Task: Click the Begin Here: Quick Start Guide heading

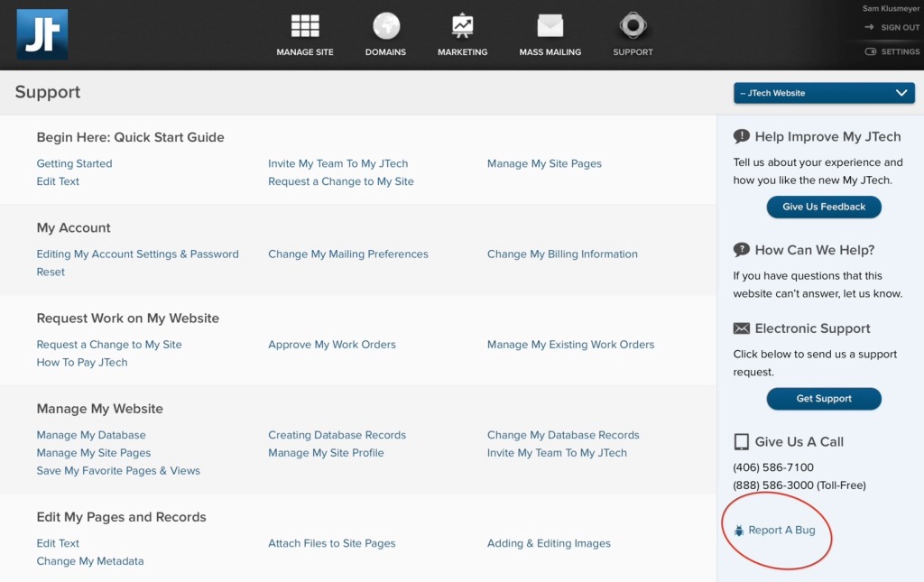Action: point(130,137)
